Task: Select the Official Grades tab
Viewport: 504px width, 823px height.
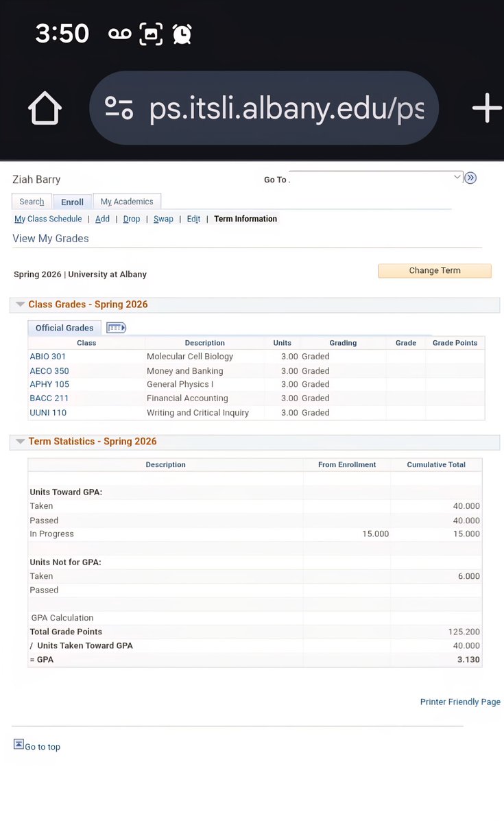Action: pos(64,328)
